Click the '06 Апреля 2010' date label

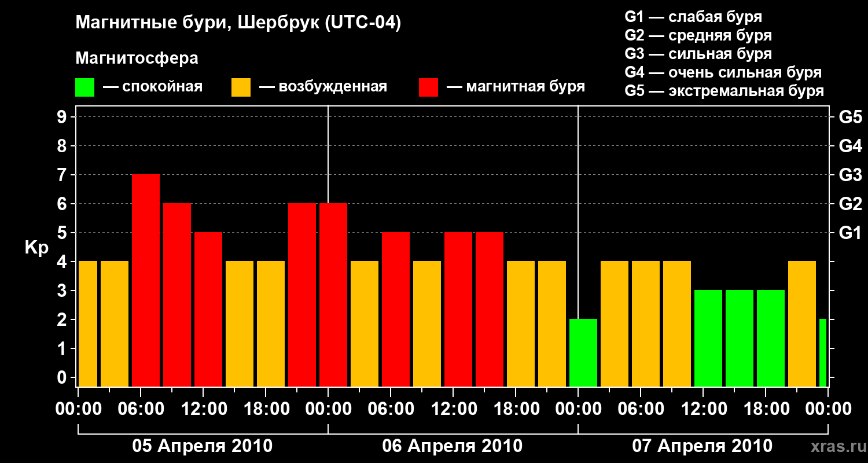click(453, 446)
